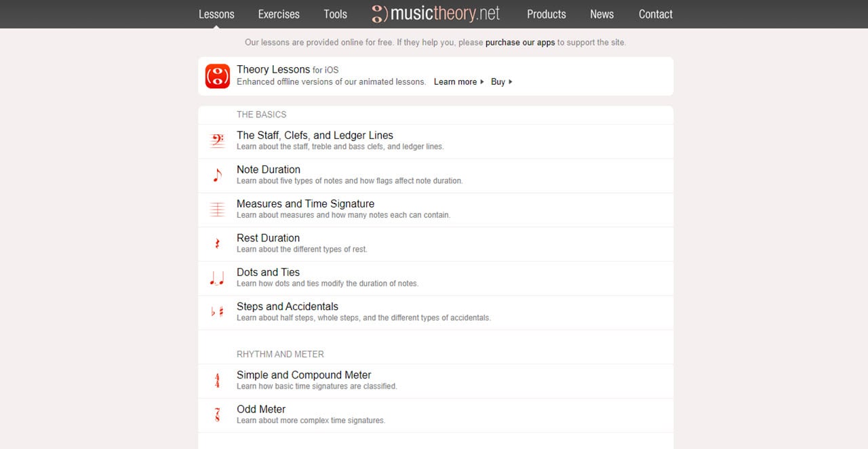Image resolution: width=868 pixels, height=449 pixels.
Task: Open the News page
Action: point(601,14)
